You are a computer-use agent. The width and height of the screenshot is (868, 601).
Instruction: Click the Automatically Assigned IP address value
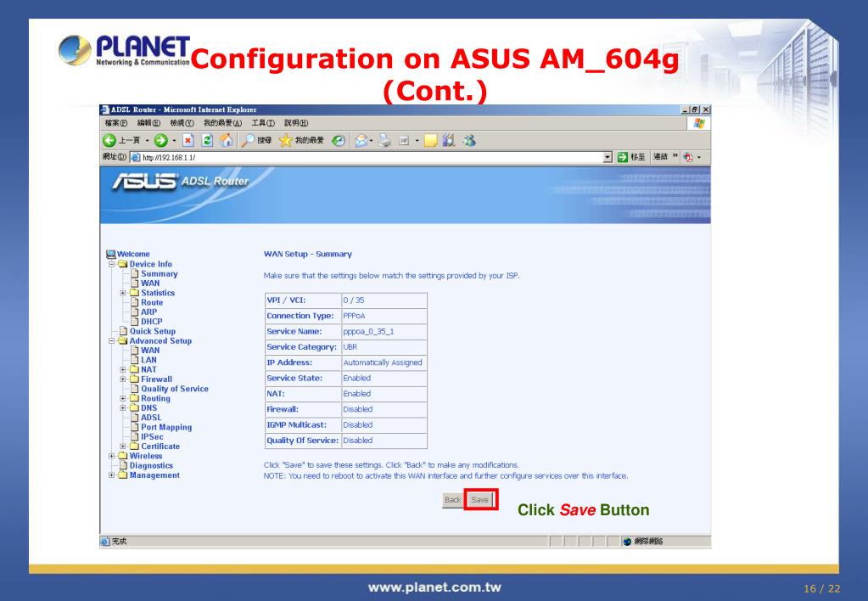(x=383, y=362)
